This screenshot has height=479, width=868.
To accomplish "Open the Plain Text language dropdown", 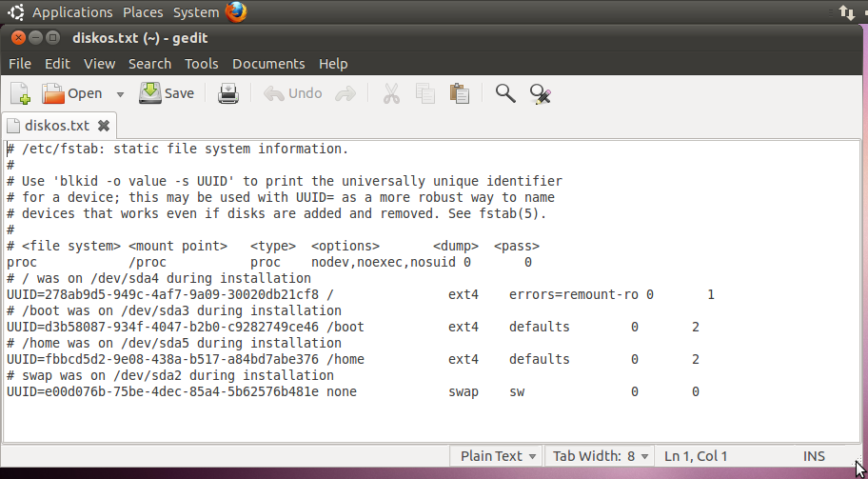I will pos(498,456).
